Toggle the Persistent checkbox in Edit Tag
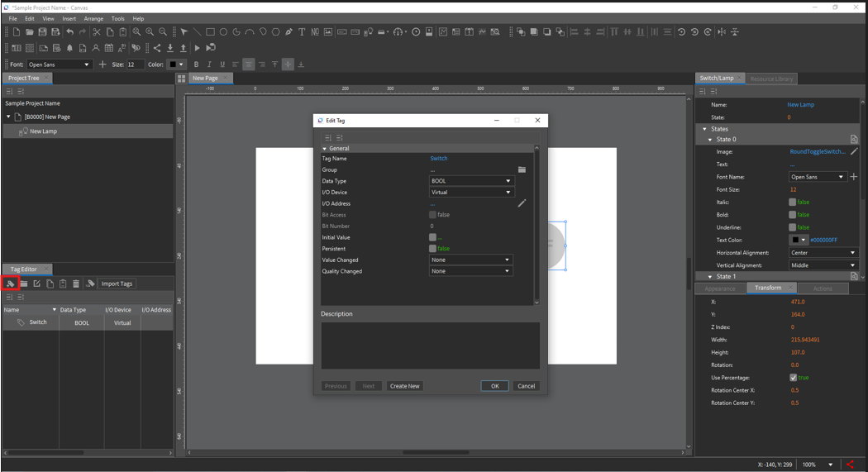868x472 pixels. (x=432, y=249)
